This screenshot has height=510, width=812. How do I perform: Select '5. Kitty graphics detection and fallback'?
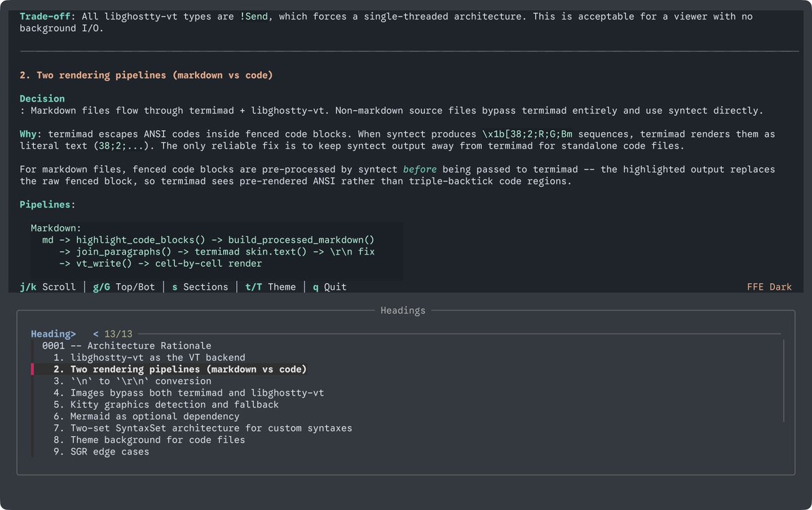pos(166,404)
